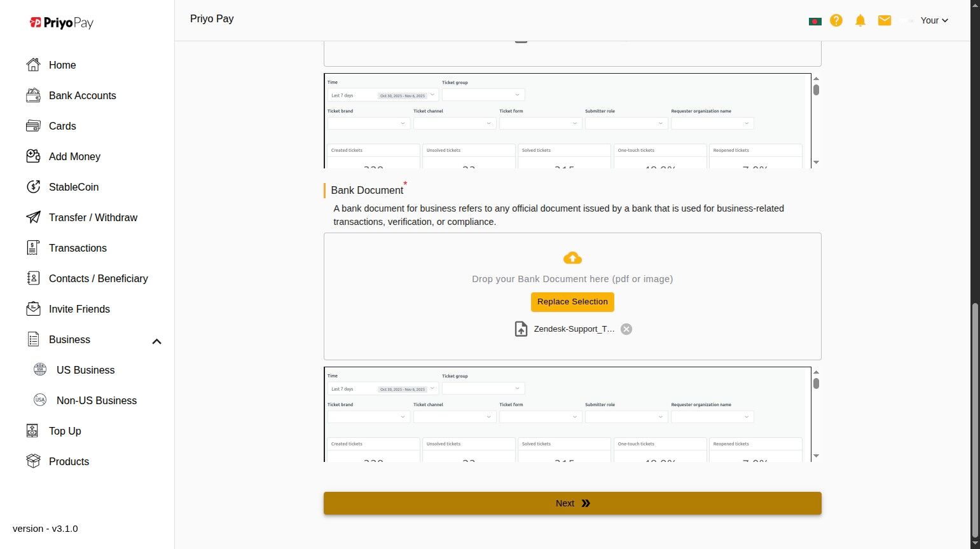Open the Products page
This screenshot has height=549, width=980.
[69, 461]
